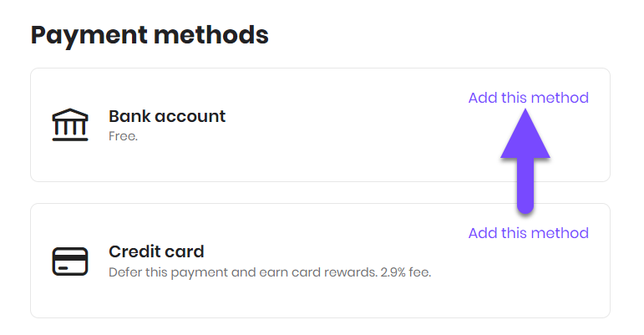Add the Bank account payment method

pyautogui.click(x=528, y=98)
